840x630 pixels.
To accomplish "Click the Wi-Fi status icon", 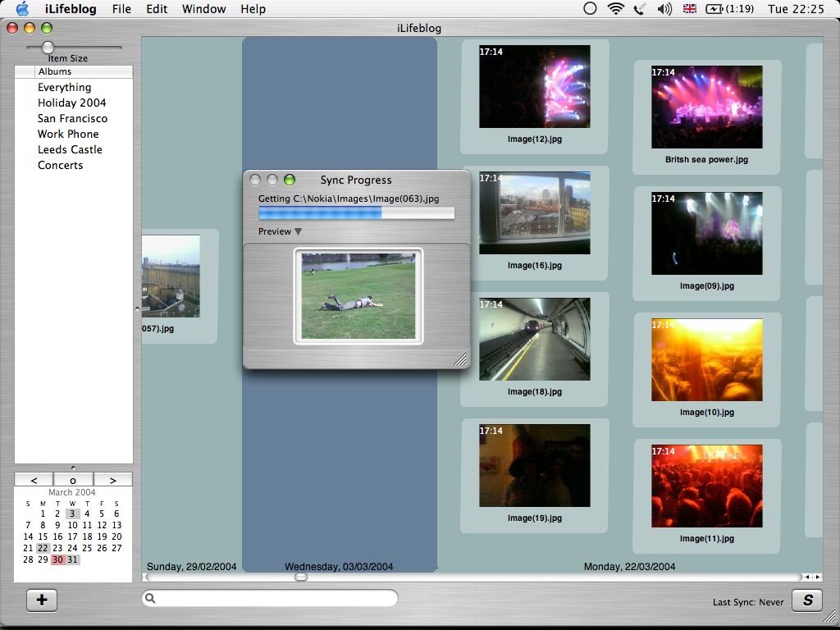I will click(615, 9).
